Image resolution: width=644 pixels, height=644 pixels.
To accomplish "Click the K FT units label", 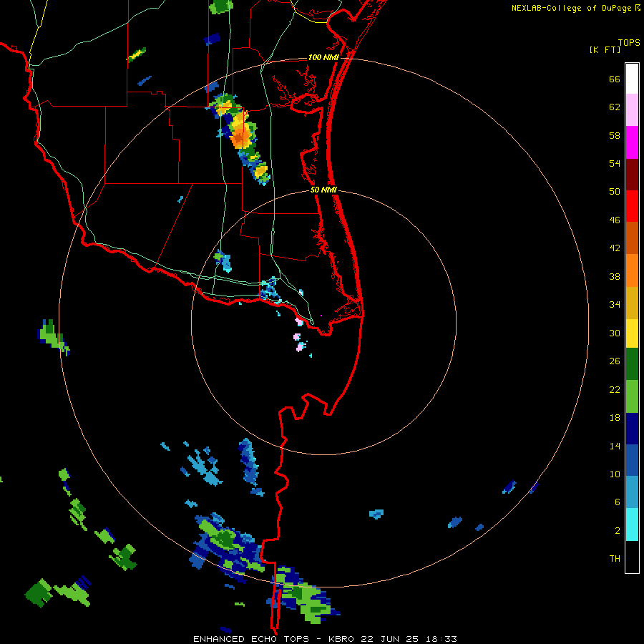I will coord(605,50).
